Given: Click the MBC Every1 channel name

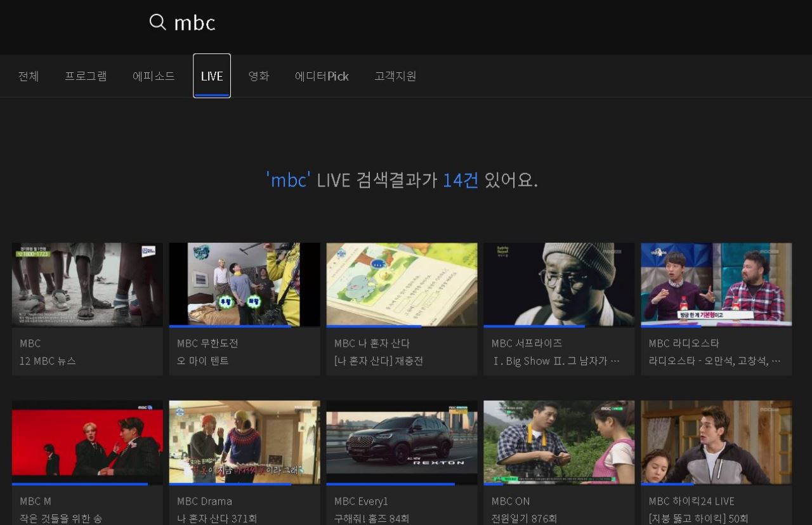Looking at the screenshot, I should [x=361, y=501].
